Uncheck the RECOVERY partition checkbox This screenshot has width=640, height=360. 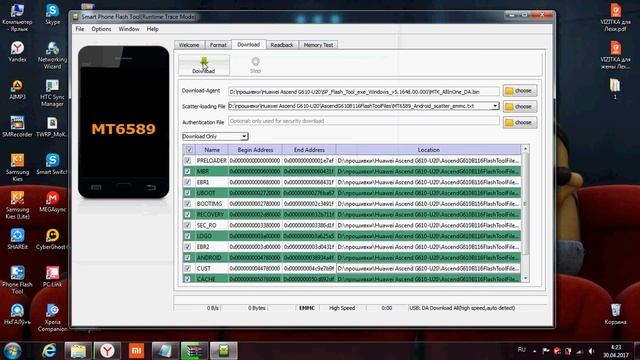pyautogui.click(x=187, y=214)
